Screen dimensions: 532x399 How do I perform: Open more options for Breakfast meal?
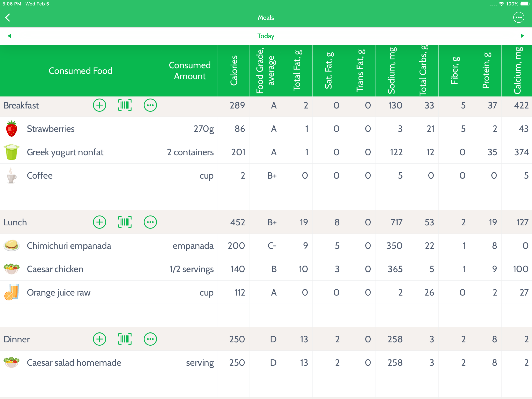[x=150, y=105]
